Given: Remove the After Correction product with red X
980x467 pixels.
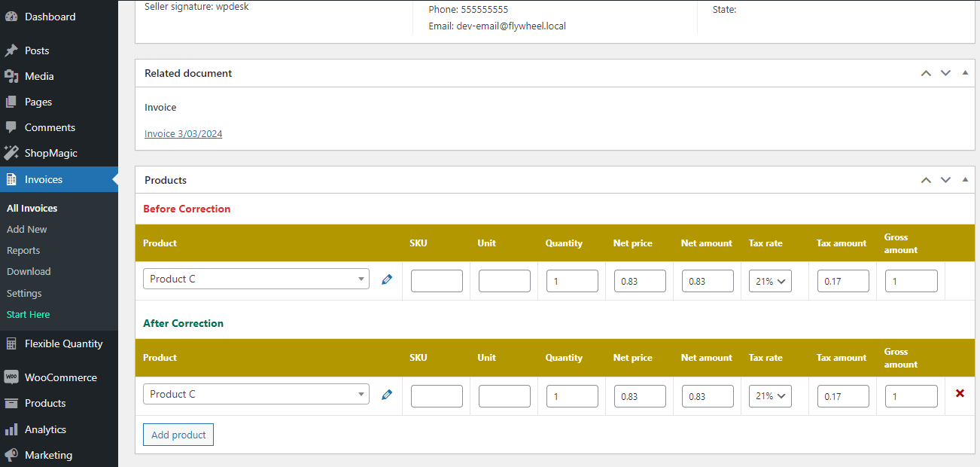Looking at the screenshot, I should click(x=960, y=393).
